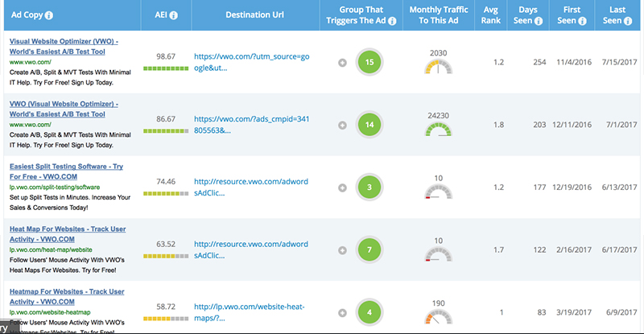The width and height of the screenshot is (644, 334).
Task: Sort by Monthly Traffic To This Ad header
Action: 439,15
